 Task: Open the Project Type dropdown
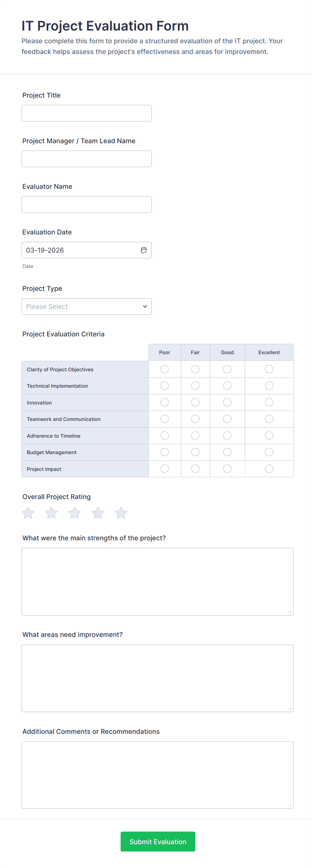pyautogui.click(x=87, y=307)
